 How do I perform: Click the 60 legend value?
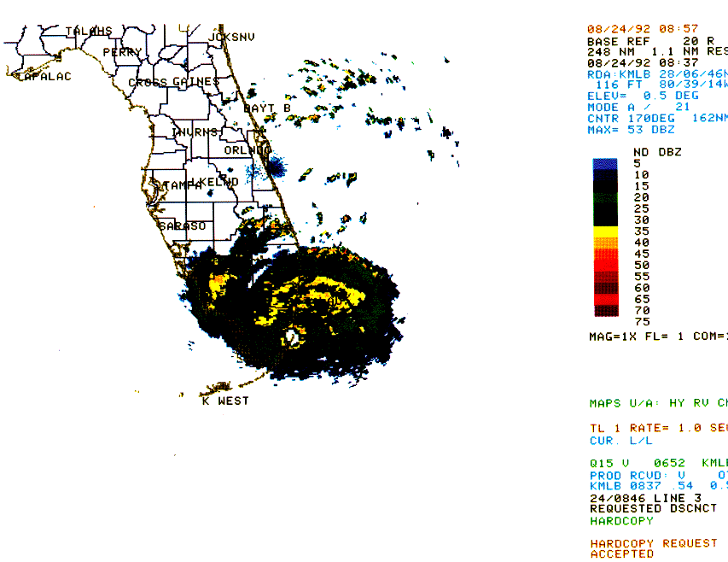[x=642, y=288]
